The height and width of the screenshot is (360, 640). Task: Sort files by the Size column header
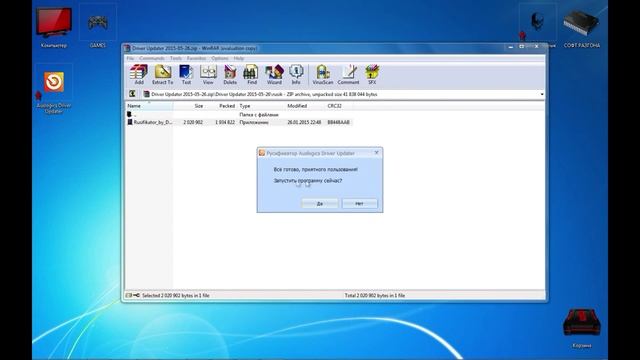coord(189,106)
